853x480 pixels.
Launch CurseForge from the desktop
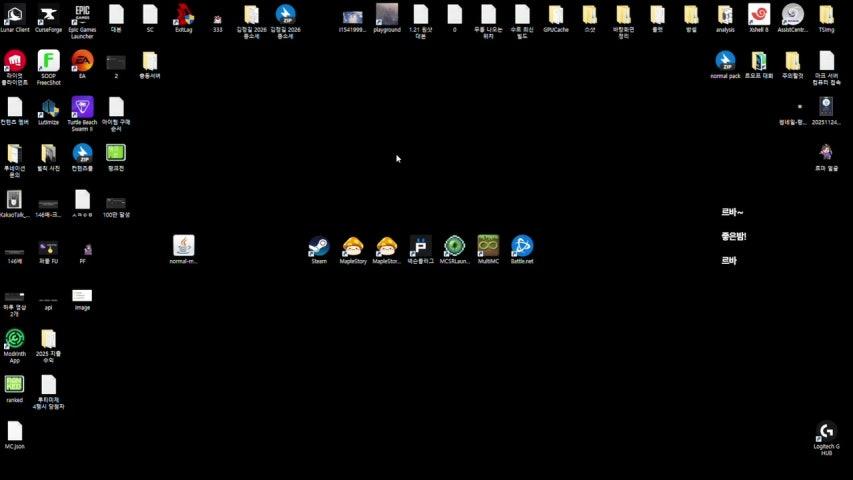coord(48,15)
